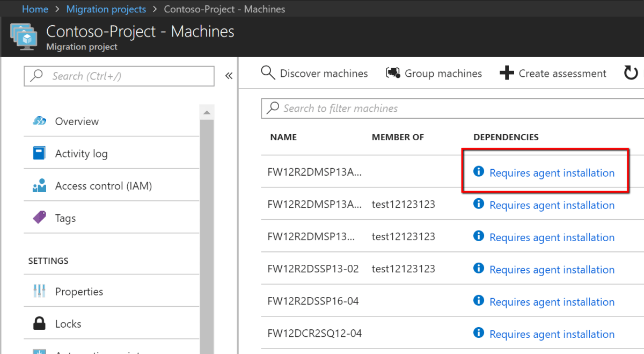The image size is (644, 354).
Task: Open highlighted Requires agent installation link
Action: [x=552, y=173]
